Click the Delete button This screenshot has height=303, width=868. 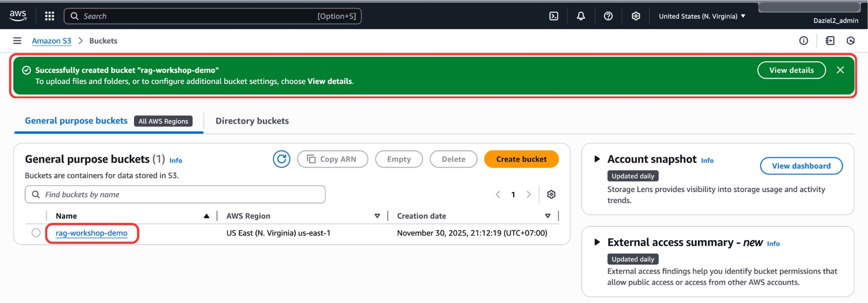pos(453,159)
